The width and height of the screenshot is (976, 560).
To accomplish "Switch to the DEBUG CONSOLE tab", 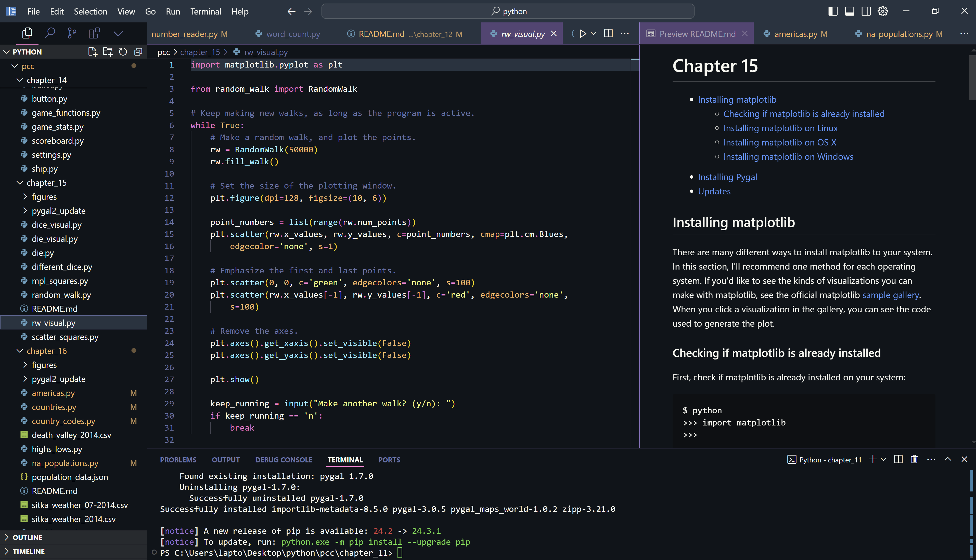I will (x=283, y=460).
